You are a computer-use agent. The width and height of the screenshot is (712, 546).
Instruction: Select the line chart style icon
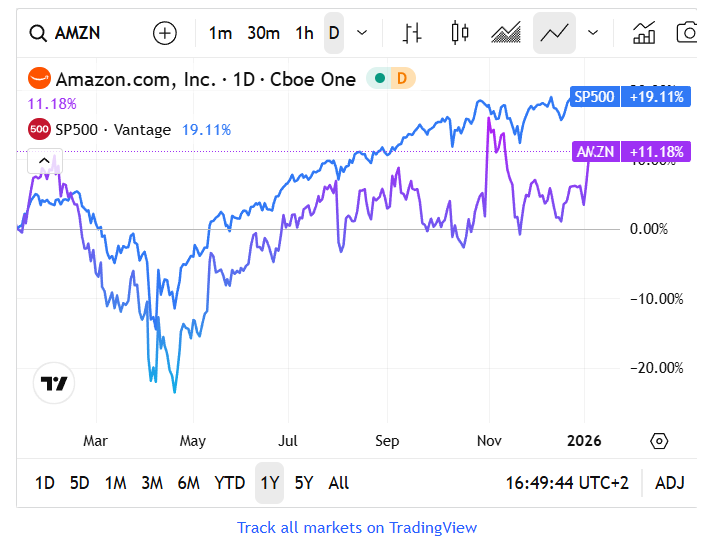554,33
